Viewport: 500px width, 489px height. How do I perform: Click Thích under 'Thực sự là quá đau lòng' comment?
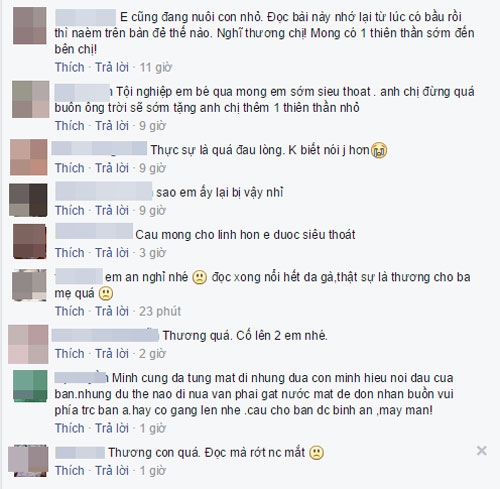pos(70,168)
